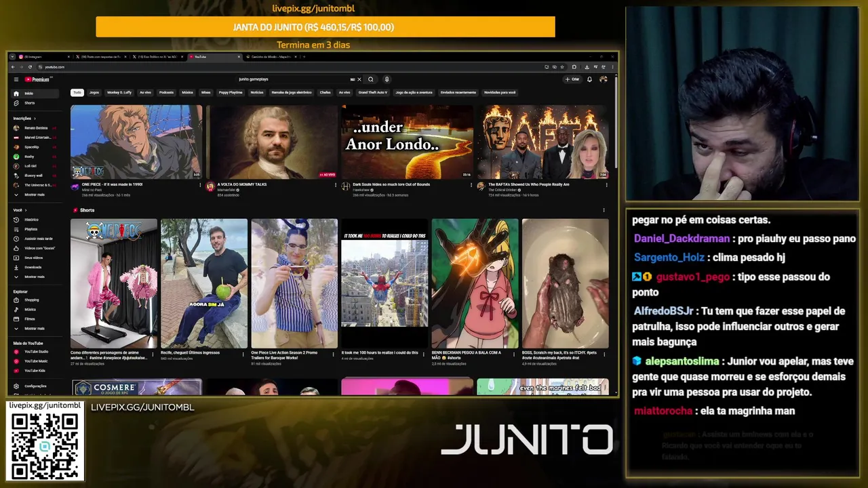Play A VOLTA DO MOMMY TALKS live
The width and height of the screenshot is (868, 488).
tap(272, 142)
